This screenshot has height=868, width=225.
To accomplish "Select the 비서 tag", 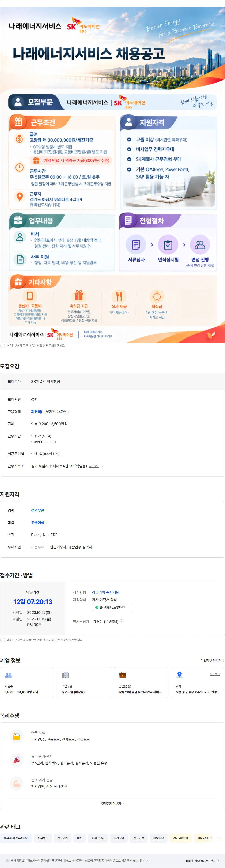I will coord(80,838).
